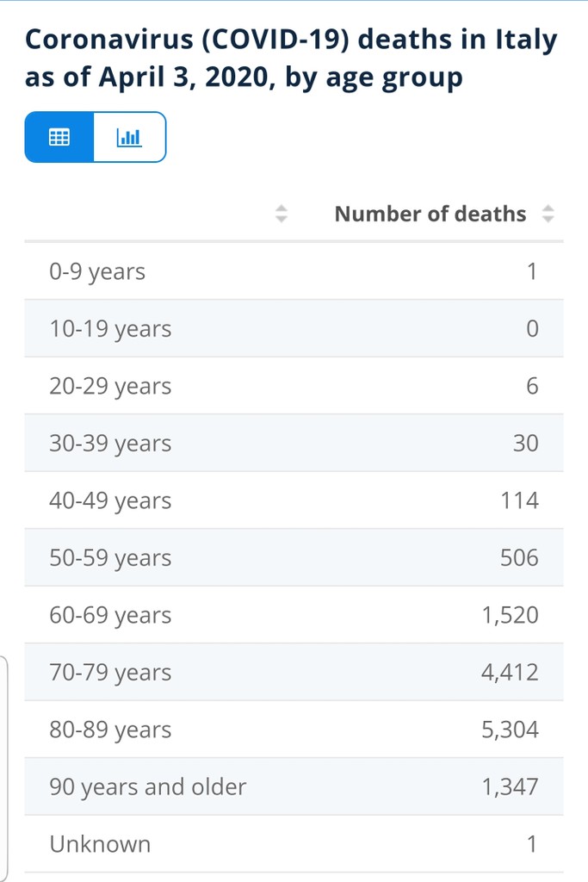The height and width of the screenshot is (882, 588).
Task: Select the 50-59 years row
Action: (x=294, y=557)
